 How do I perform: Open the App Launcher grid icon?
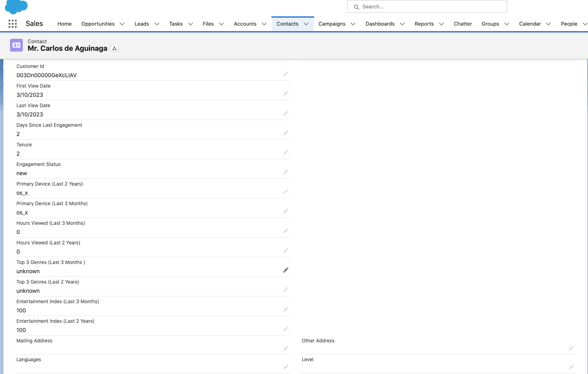point(12,24)
